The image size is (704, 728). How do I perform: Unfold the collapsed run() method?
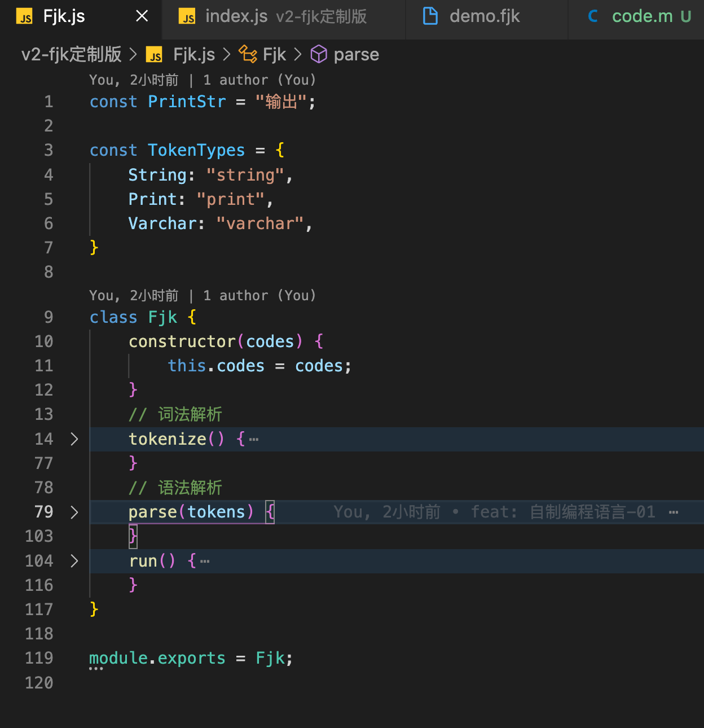click(x=74, y=561)
